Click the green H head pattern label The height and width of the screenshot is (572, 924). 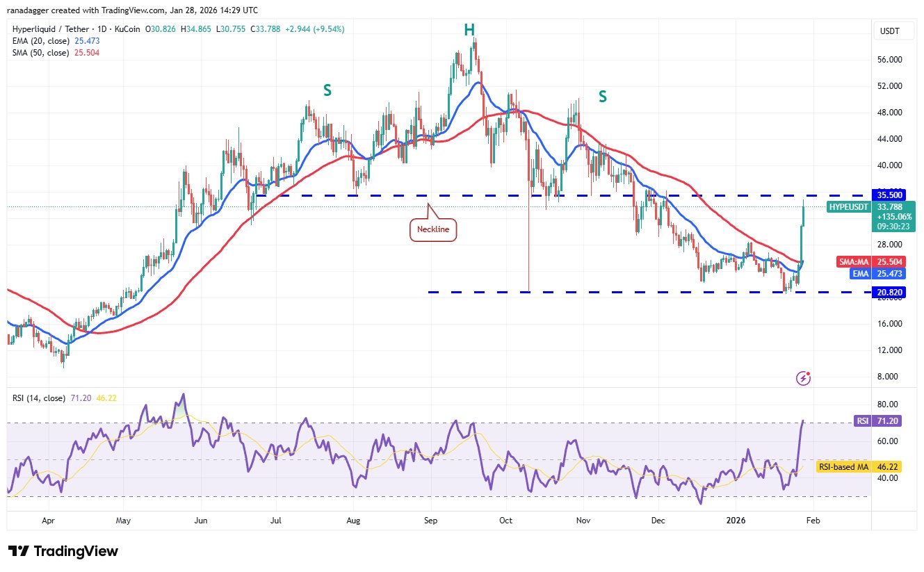(469, 30)
